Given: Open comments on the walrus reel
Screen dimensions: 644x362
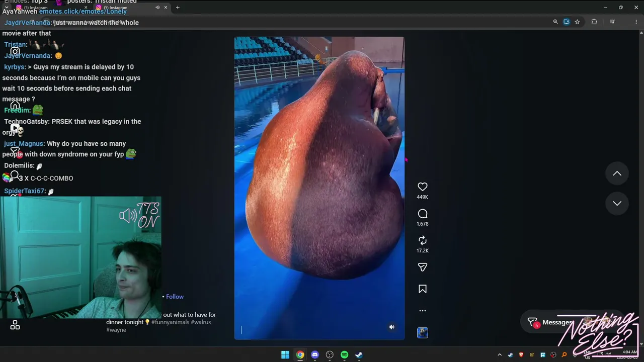Looking at the screenshot, I should tap(423, 214).
